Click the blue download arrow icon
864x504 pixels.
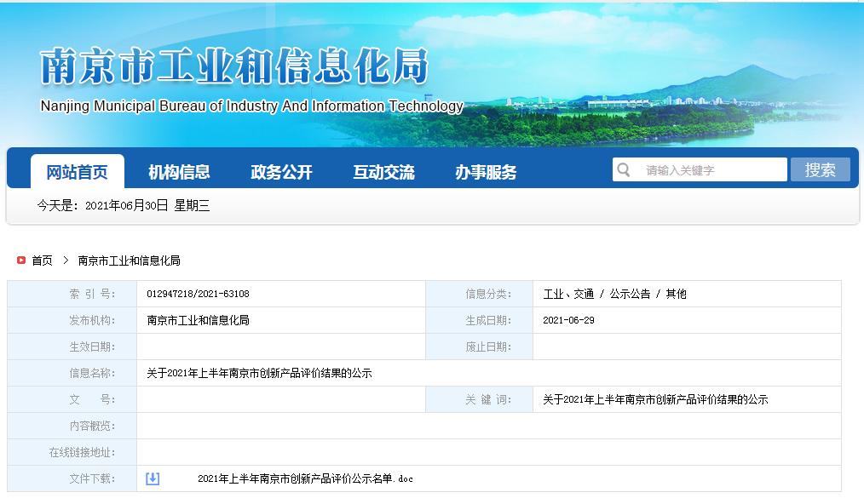click(x=153, y=478)
